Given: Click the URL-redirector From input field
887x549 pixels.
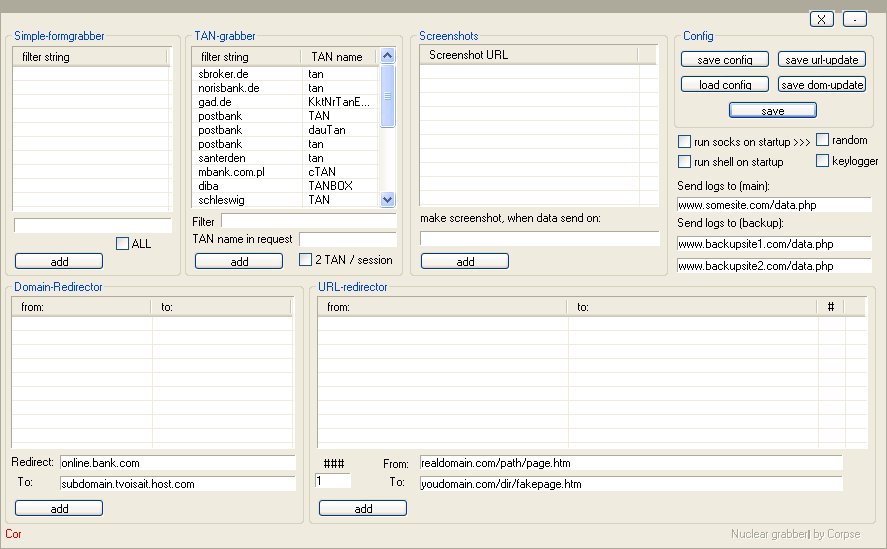Looking at the screenshot, I should 630,463.
